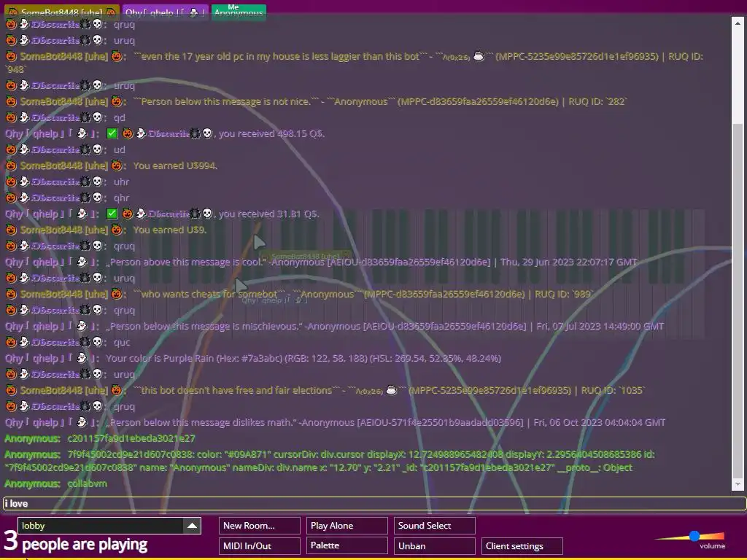Click the '3 people are playing' counter
747x560 pixels.
coord(76,542)
